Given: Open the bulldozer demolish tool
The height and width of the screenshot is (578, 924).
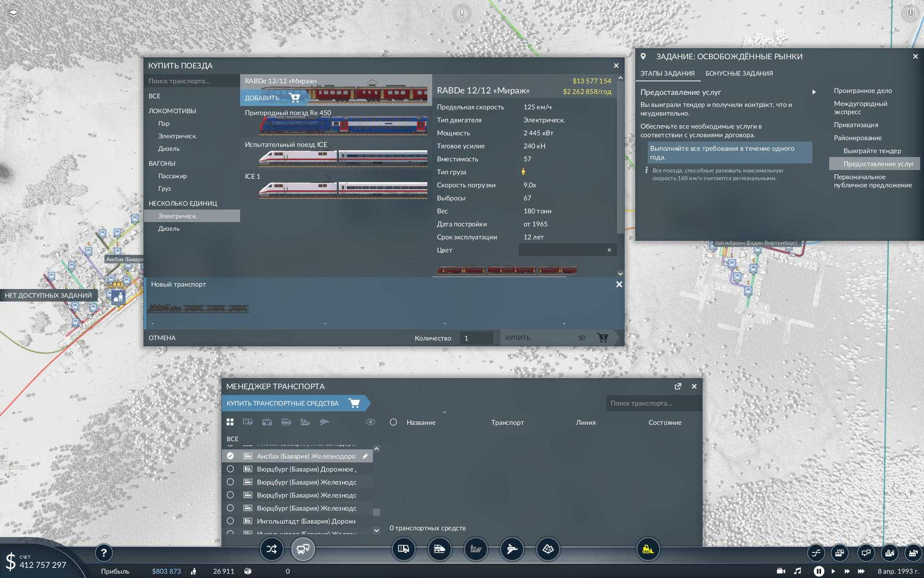Looking at the screenshot, I should pos(648,549).
